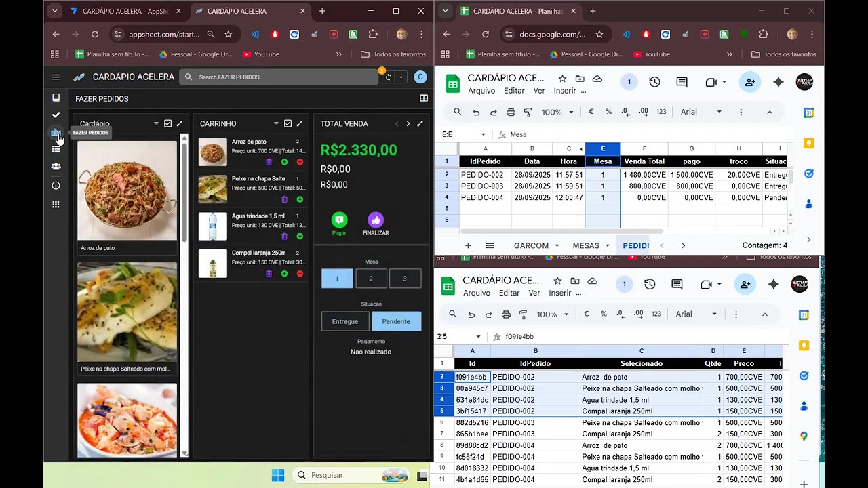Image resolution: width=868 pixels, height=488 pixels.
Task: Toggle multi-select checkbox in the CARRINHO panel
Action: 288,123
